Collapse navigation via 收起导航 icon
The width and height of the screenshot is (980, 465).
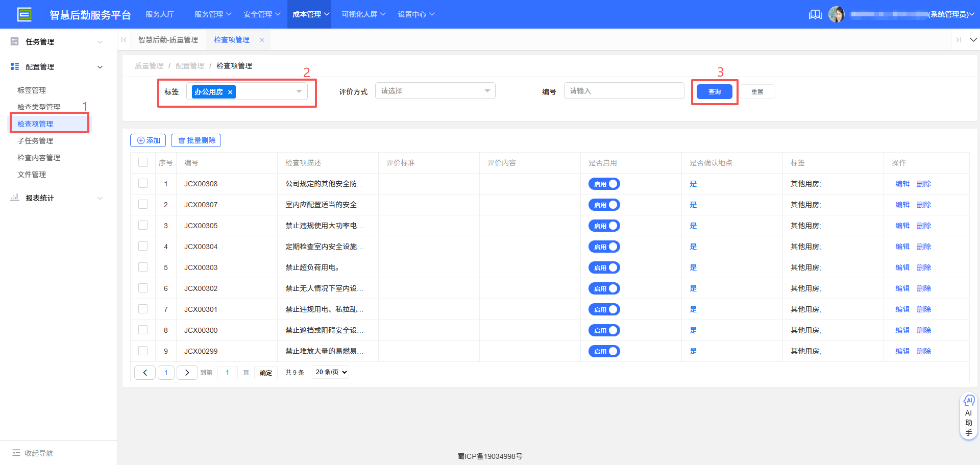pos(17,453)
